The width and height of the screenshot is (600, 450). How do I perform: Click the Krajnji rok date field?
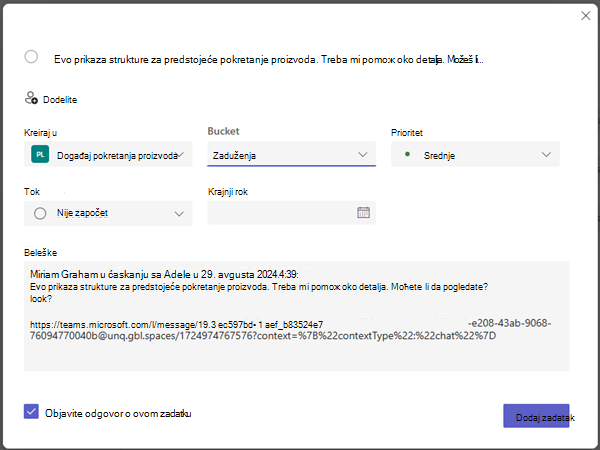(292, 213)
